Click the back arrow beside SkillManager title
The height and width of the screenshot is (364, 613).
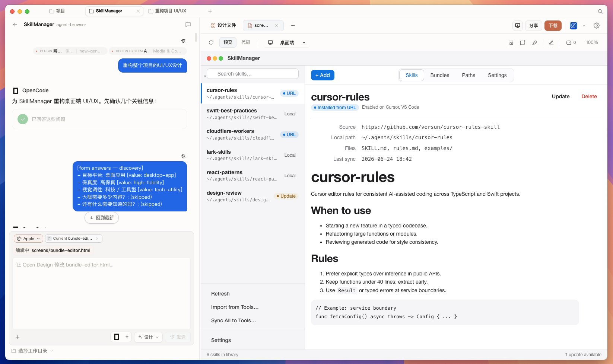coord(15,25)
